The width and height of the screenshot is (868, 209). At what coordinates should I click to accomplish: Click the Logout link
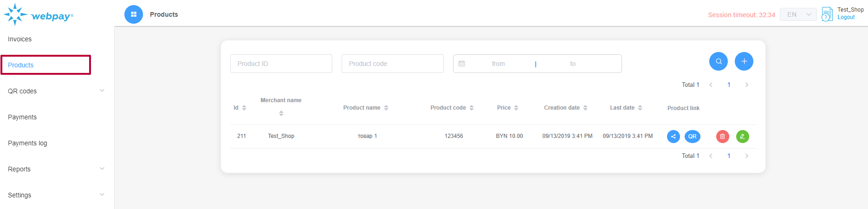pyautogui.click(x=846, y=17)
